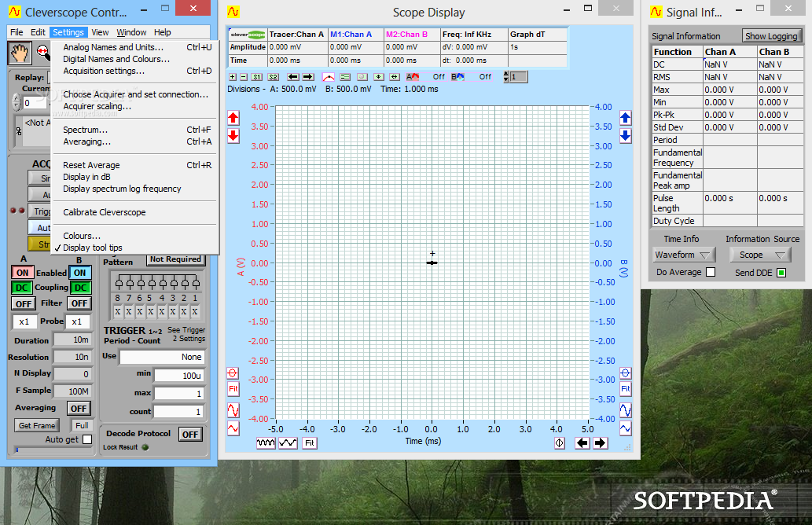
Task: Open the Window menu
Action: 131,32
